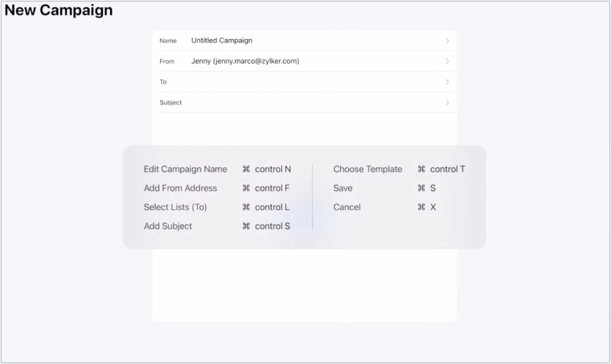Click the command icon beside Save's S key
Screen dimensions: 611x364
tap(421, 188)
